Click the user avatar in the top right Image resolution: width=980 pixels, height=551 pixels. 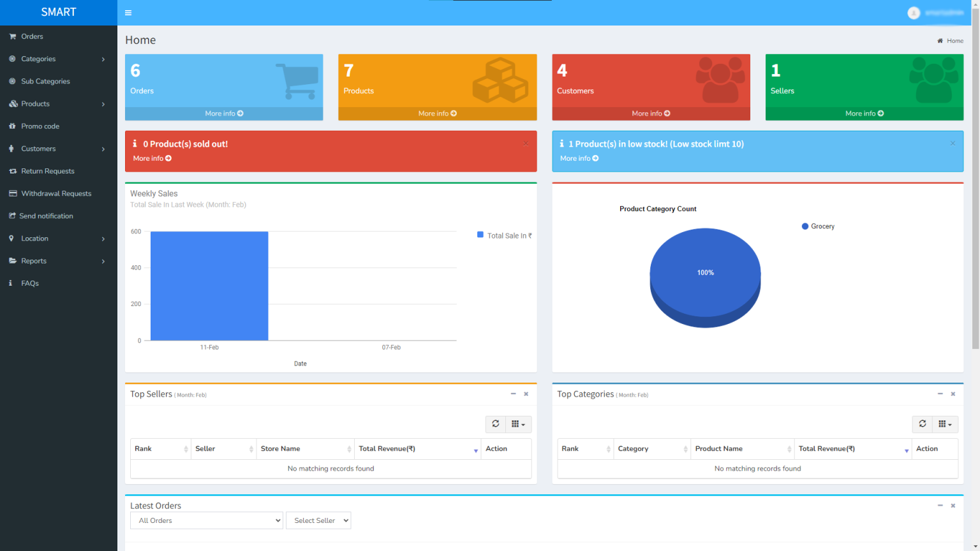[x=914, y=12]
